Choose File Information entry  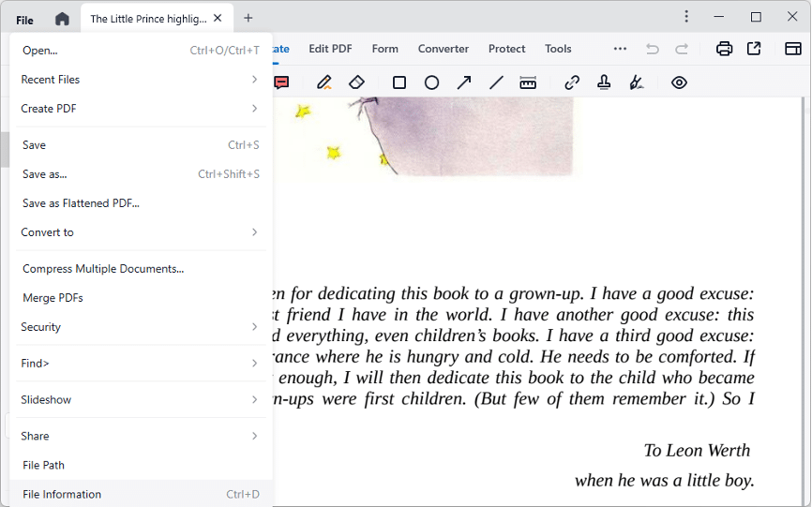pos(141,494)
